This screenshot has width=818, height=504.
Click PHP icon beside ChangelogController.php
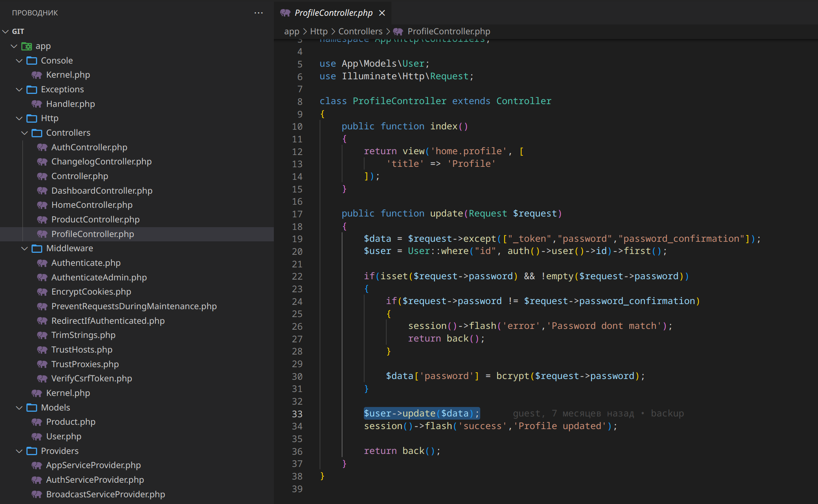42,162
